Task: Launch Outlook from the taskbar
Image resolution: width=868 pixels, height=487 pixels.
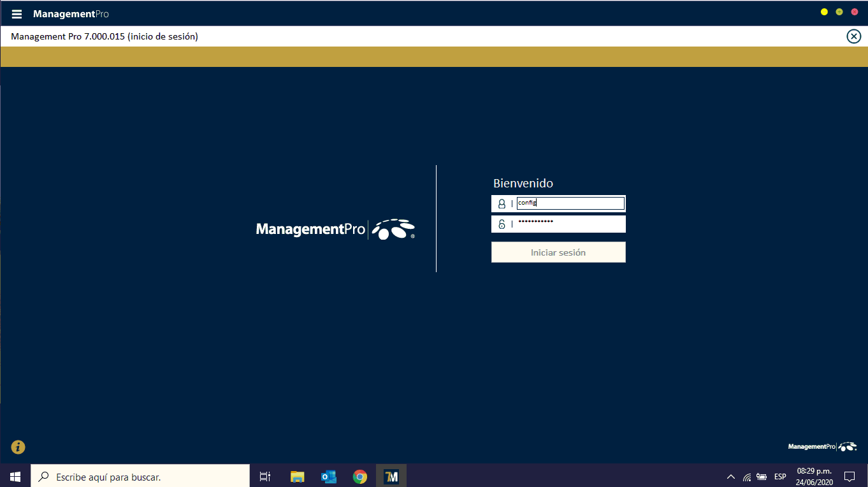Action: point(329,476)
